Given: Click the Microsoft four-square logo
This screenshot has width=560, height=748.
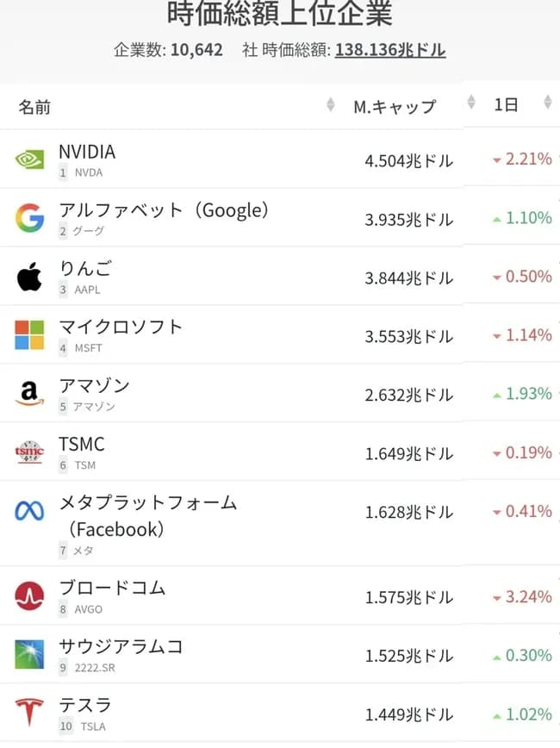Looking at the screenshot, I should coord(28,334).
